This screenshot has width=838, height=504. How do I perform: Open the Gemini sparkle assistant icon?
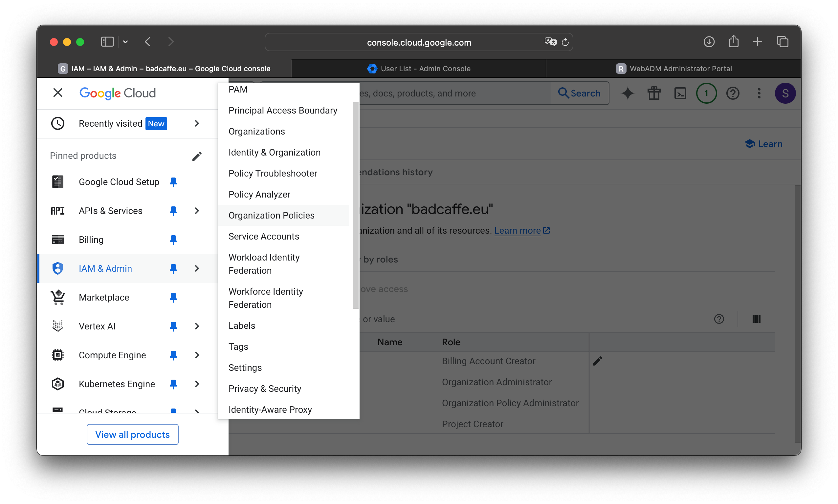pos(628,93)
